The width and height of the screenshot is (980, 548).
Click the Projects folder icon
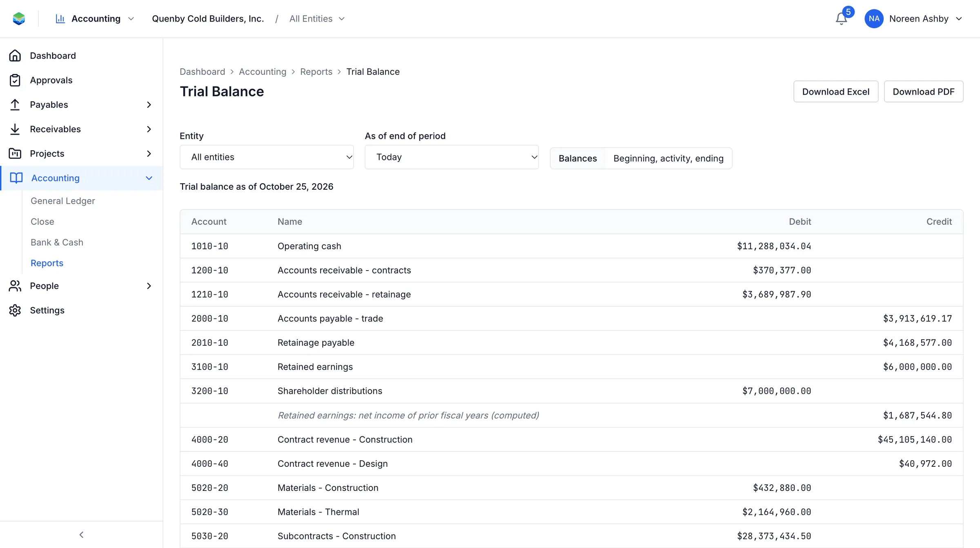(15, 153)
